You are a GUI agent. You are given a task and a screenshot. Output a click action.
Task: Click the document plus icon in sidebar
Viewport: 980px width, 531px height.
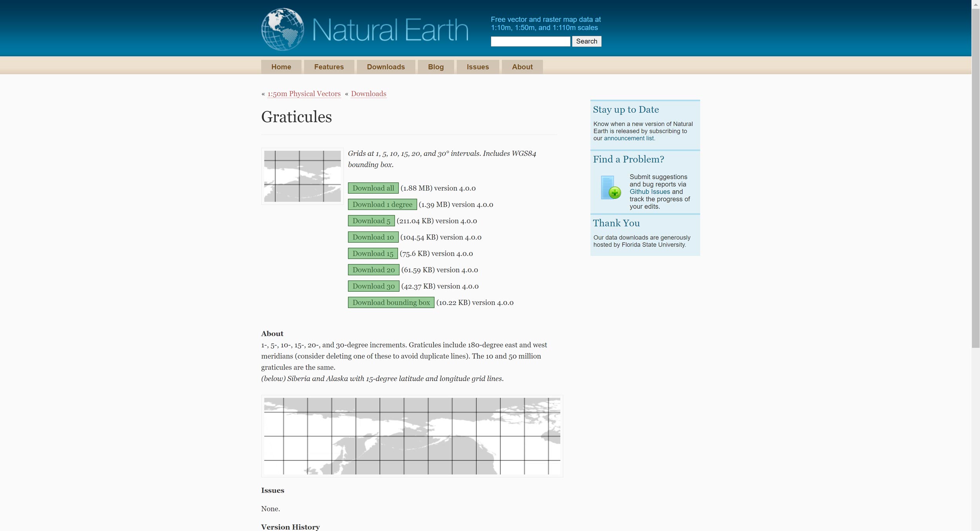[x=610, y=187]
